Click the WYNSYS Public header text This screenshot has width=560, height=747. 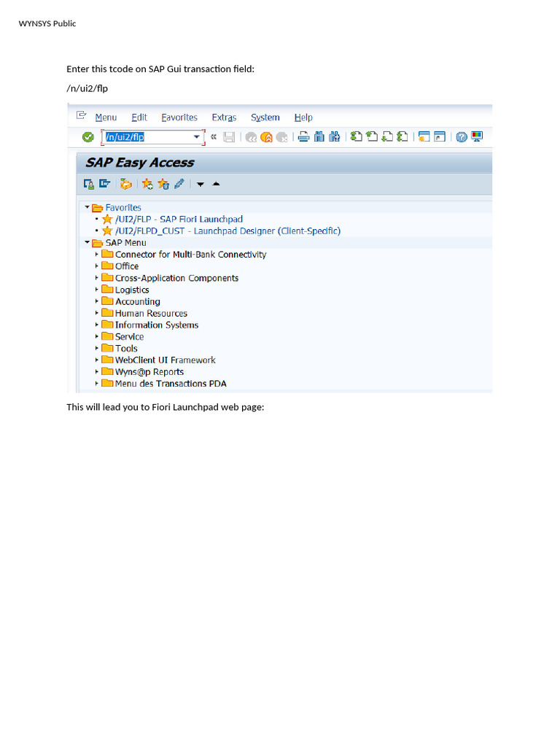click(x=47, y=24)
